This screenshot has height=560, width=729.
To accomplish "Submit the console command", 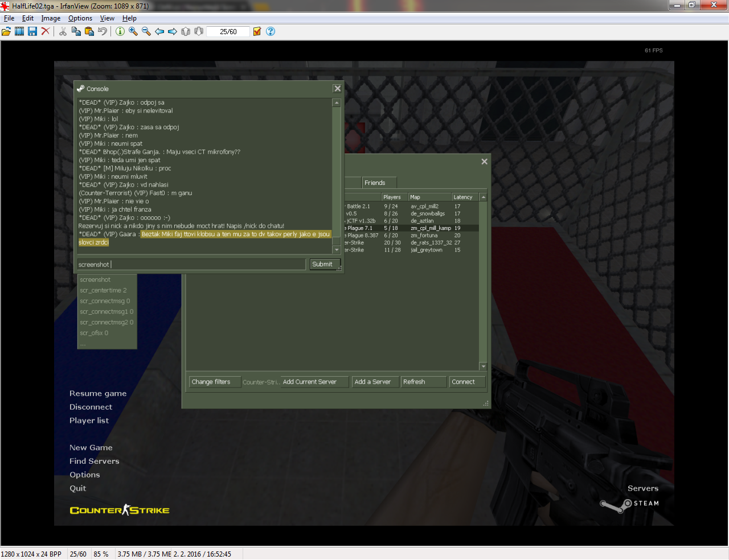I will (324, 264).
